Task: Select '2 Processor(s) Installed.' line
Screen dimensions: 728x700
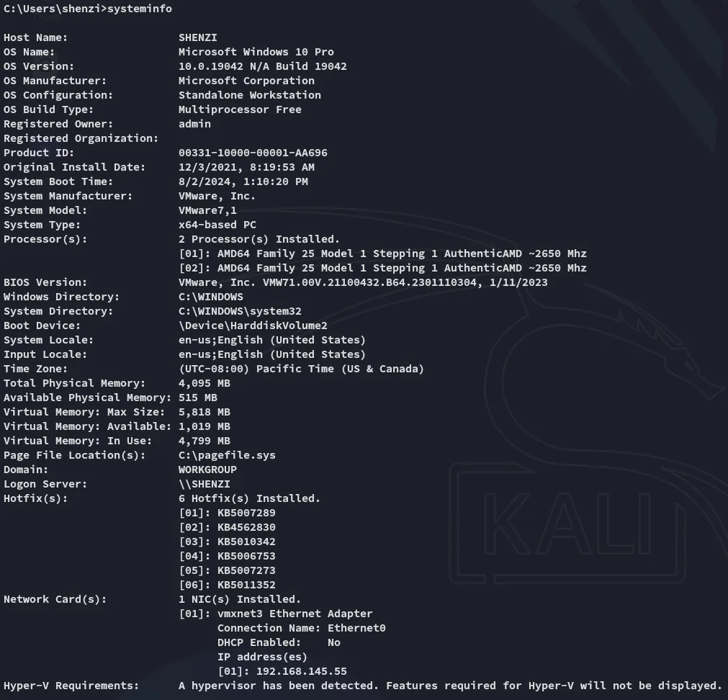Action: 259,239
